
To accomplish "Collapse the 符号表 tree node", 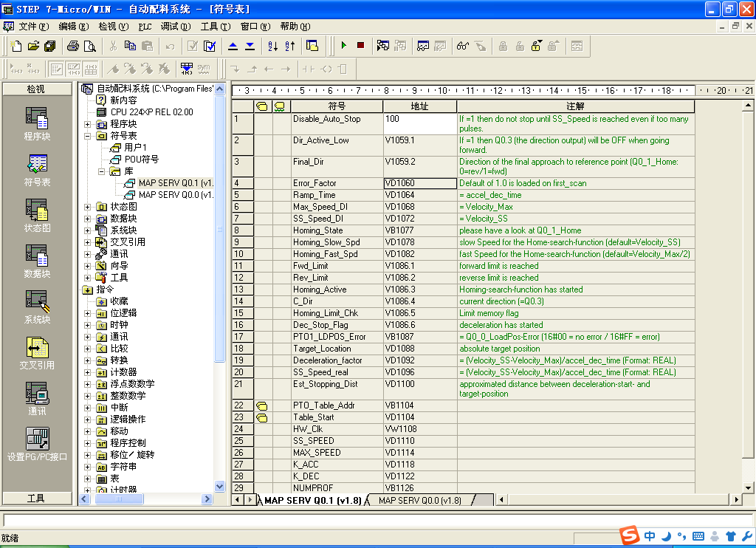I will 87,136.
